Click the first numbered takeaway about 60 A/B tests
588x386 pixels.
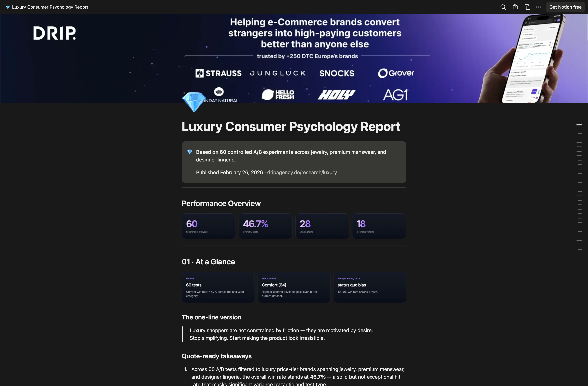coord(298,377)
